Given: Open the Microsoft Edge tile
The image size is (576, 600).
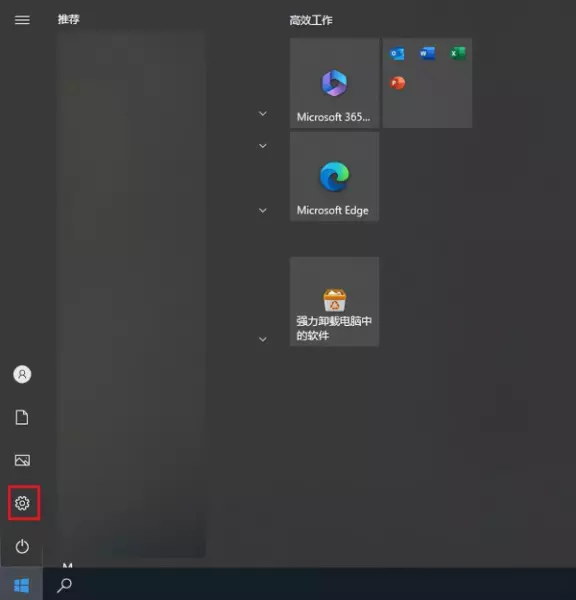Looking at the screenshot, I should (x=335, y=176).
